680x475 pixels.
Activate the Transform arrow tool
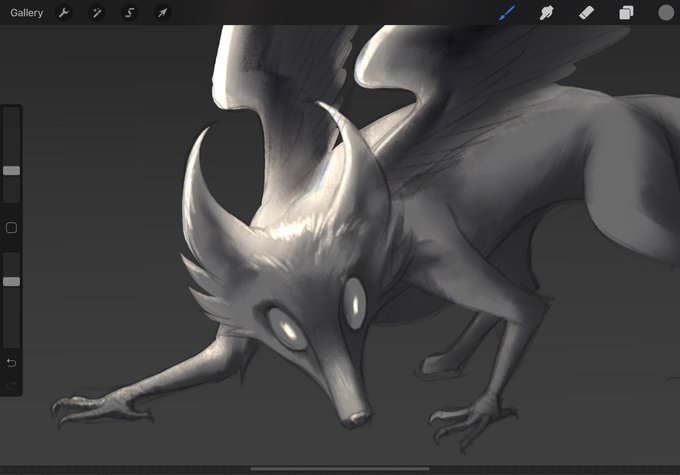click(162, 13)
